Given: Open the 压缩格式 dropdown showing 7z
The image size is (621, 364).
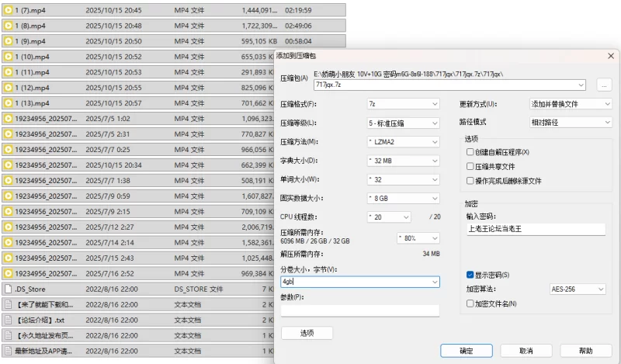Looking at the screenshot, I should click(403, 103).
